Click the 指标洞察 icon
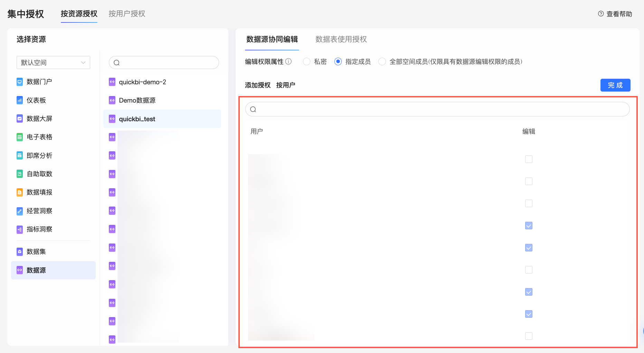Image resolution: width=644 pixels, height=353 pixels. (x=20, y=229)
